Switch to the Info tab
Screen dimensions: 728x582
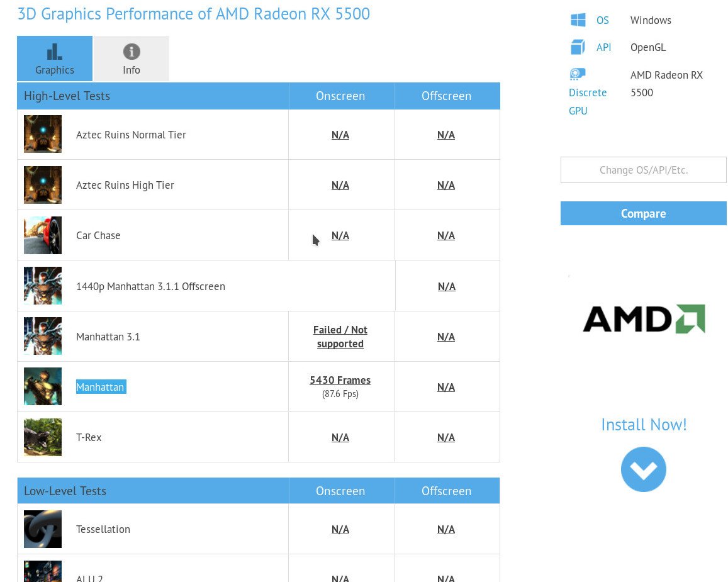(132, 59)
